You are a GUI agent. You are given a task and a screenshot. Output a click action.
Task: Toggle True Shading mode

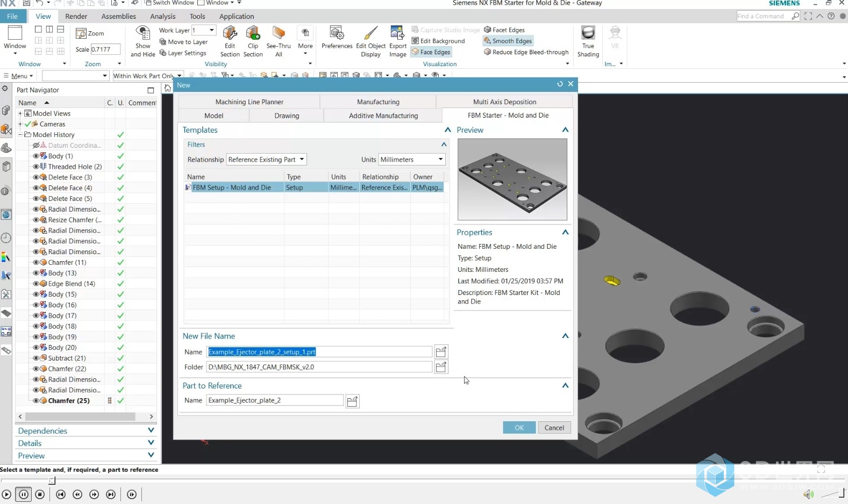pyautogui.click(x=588, y=41)
